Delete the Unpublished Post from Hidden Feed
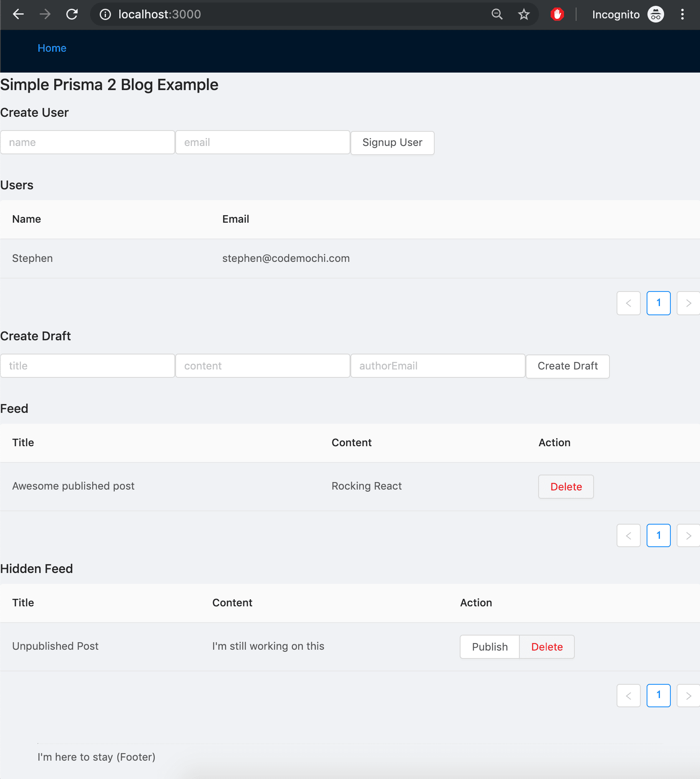 pyautogui.click(x=546, y=647)
